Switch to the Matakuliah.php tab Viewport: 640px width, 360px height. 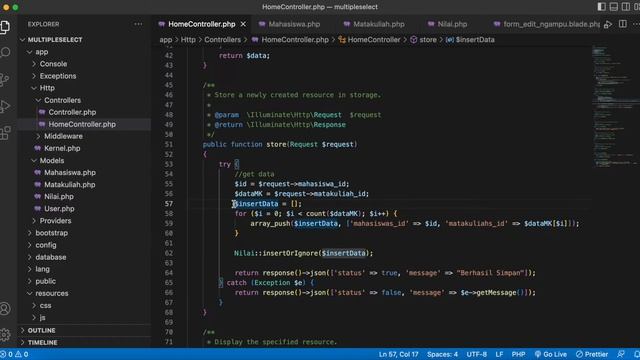point(374,24)
